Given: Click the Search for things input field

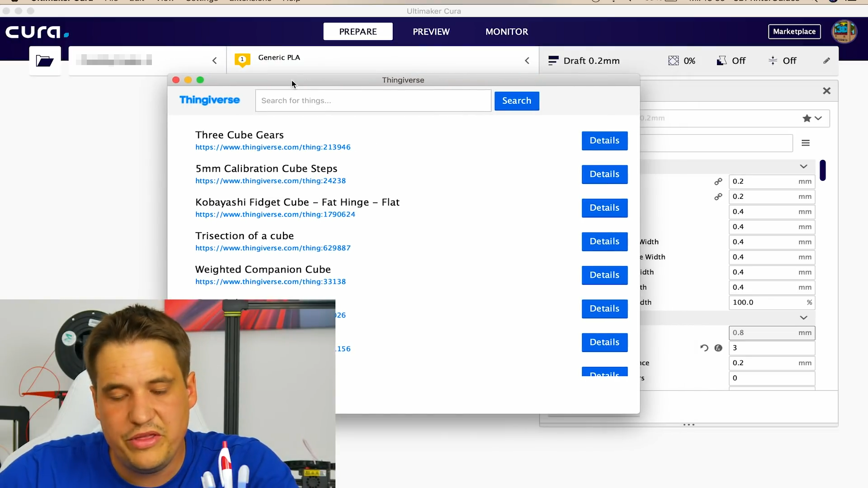Looking at the screenshot, I should pos(373,101).
